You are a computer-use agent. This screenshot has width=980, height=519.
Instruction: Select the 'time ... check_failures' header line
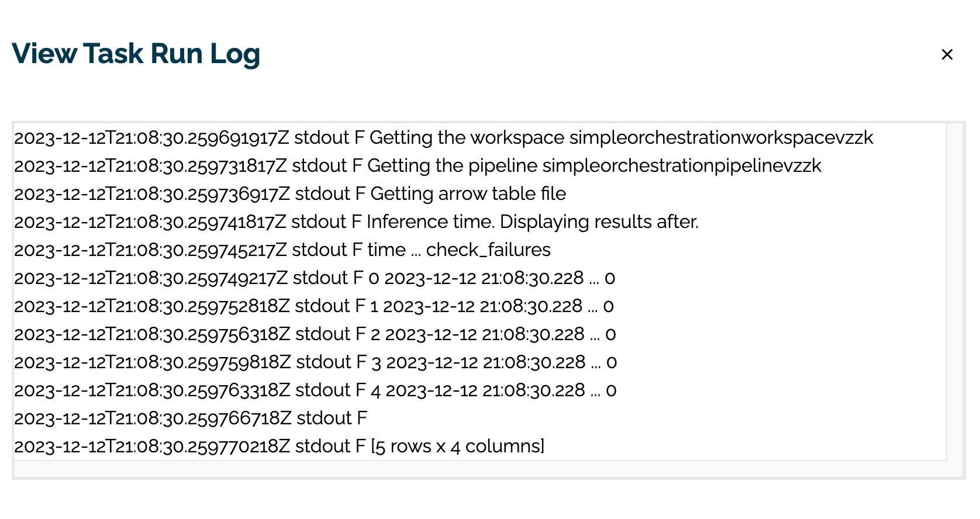tap(282, 250)
